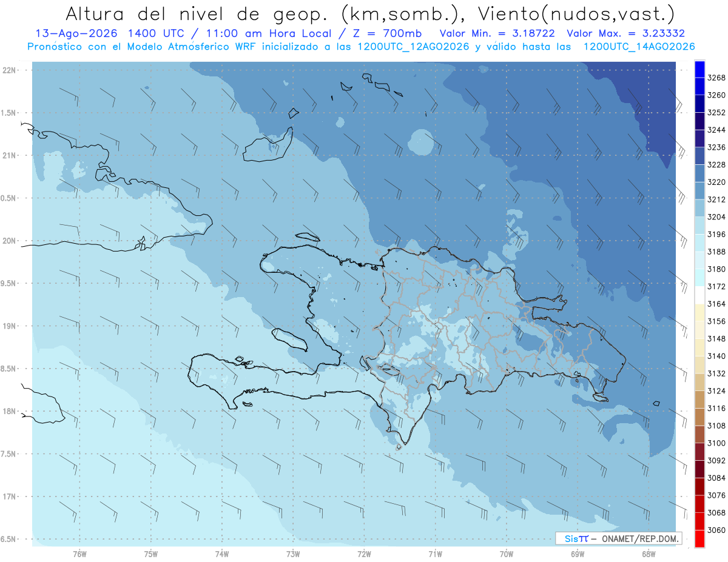The width and height of the screenshot is (728, 562).
Task: Select legend swatch between 3236 and 3228
Action: coord(699,156)
